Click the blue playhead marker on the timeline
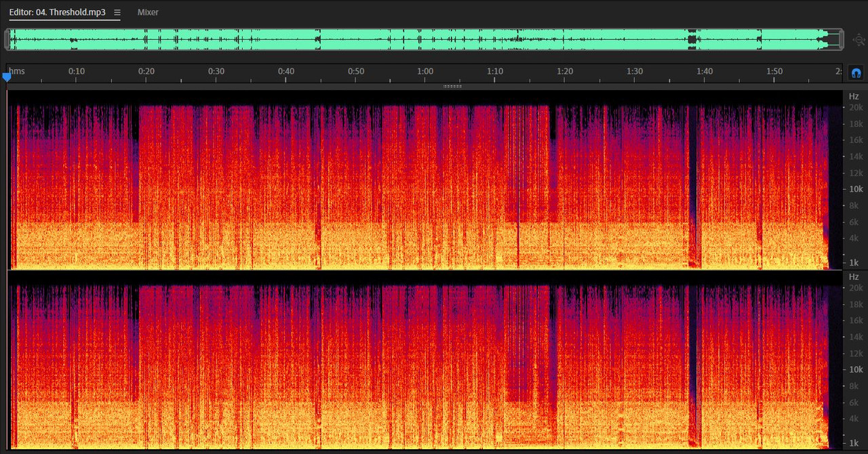 pyautogui.click(x=7, y=77)
